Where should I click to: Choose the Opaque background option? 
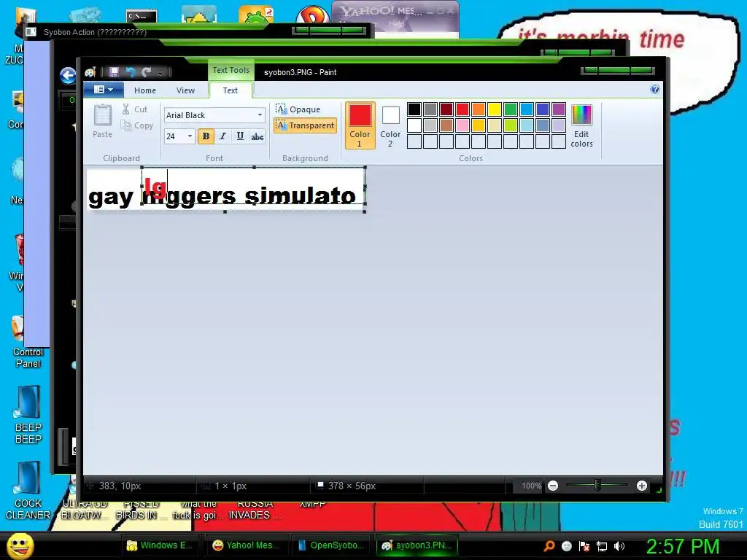click(298, 109)
